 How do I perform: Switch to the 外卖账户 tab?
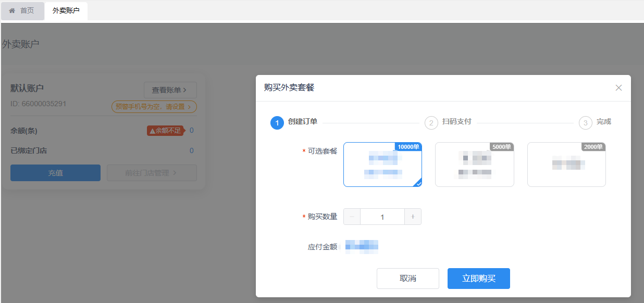click(66, 10)
